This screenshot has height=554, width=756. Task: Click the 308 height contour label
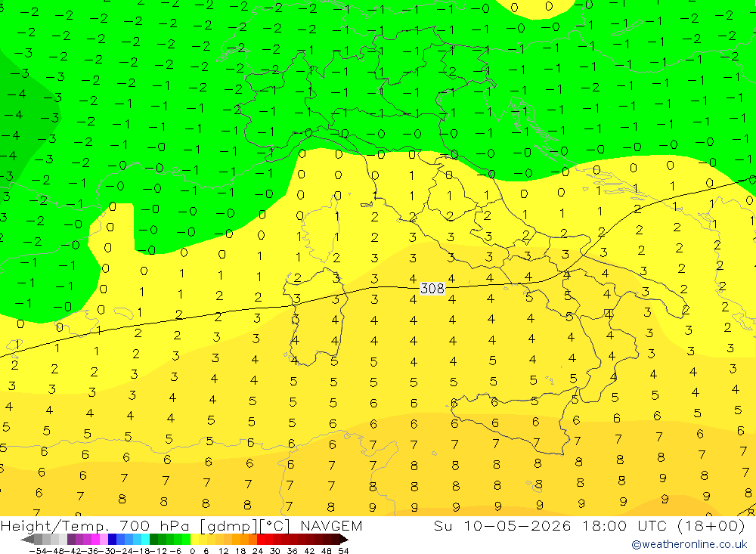[432, 288]
